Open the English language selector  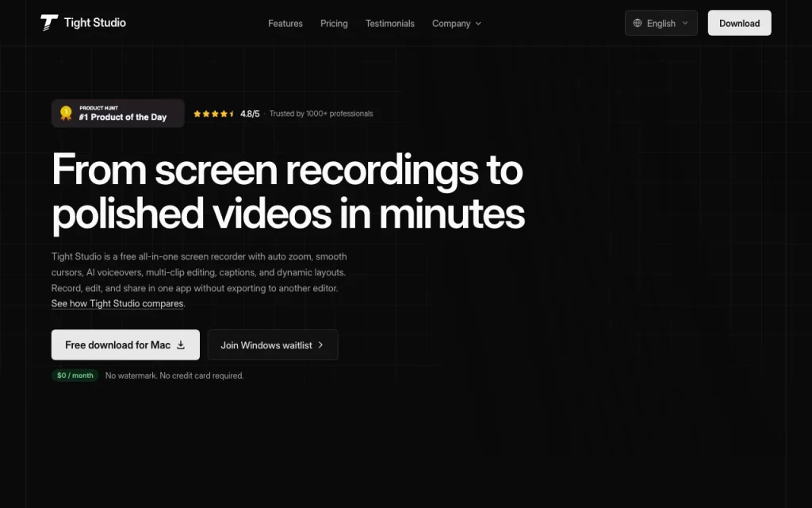pyautogui.click(x=661, y=23)
